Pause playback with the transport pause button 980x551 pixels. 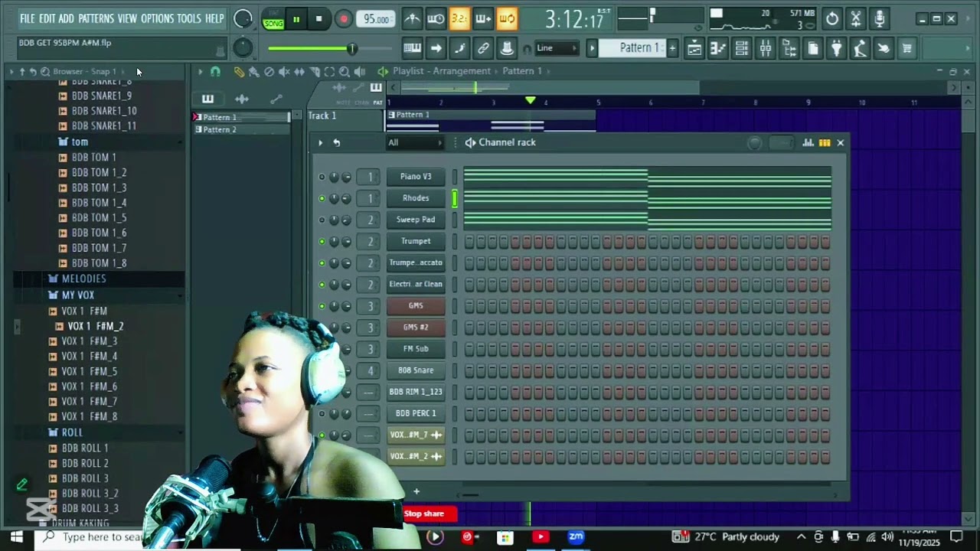(296, 19)
